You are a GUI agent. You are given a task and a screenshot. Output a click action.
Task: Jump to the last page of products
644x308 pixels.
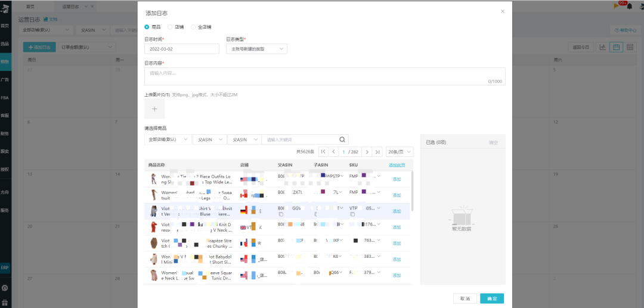click(377, 152)
